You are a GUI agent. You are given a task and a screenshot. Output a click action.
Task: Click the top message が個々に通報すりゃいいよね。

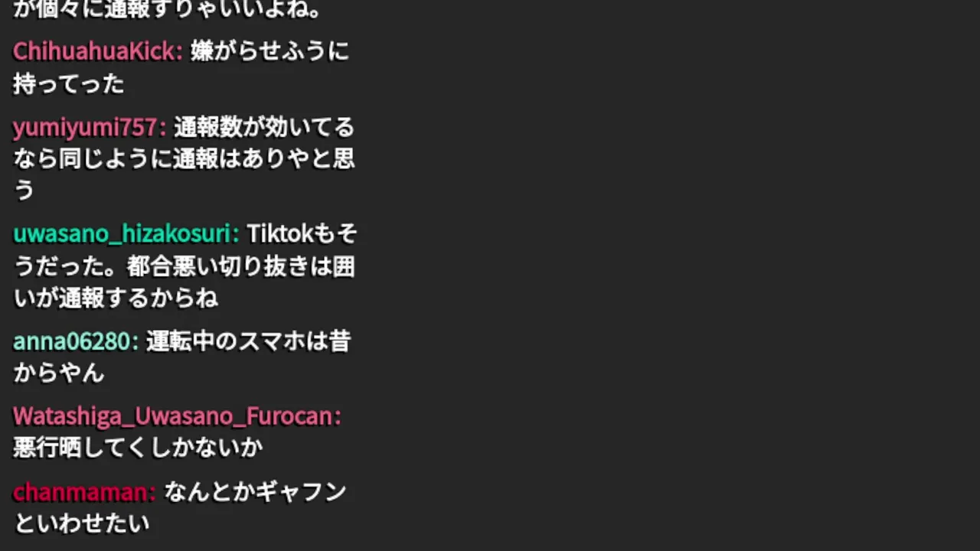click(168, 9)
